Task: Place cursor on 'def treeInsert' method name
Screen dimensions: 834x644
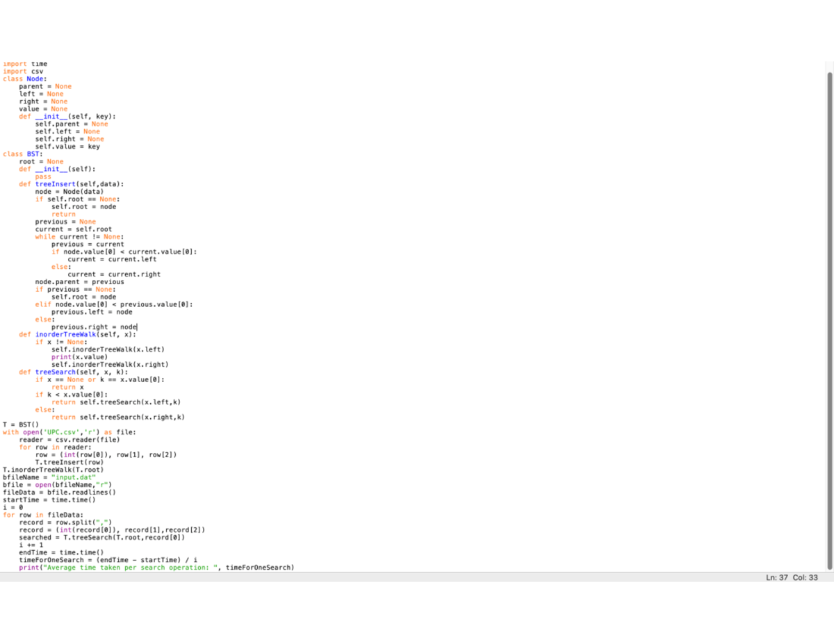Action: pos(56,184)
